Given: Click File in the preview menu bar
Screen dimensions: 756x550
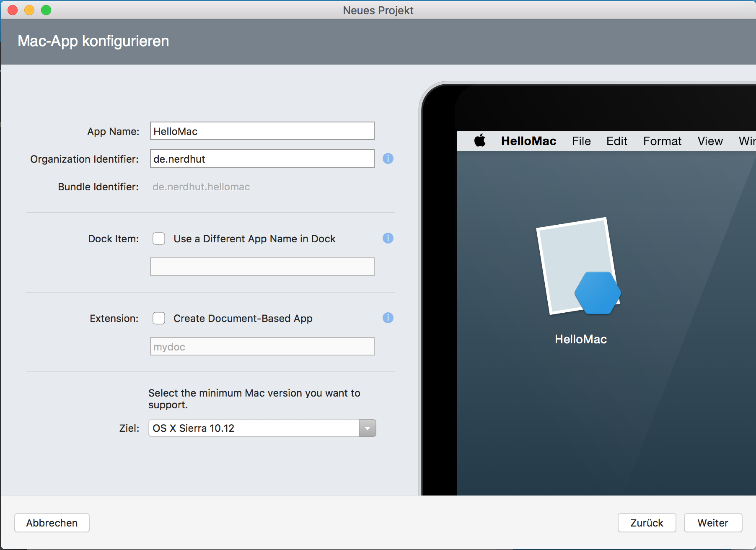Looking at the screenshot, I should click(x=581, y=141).
